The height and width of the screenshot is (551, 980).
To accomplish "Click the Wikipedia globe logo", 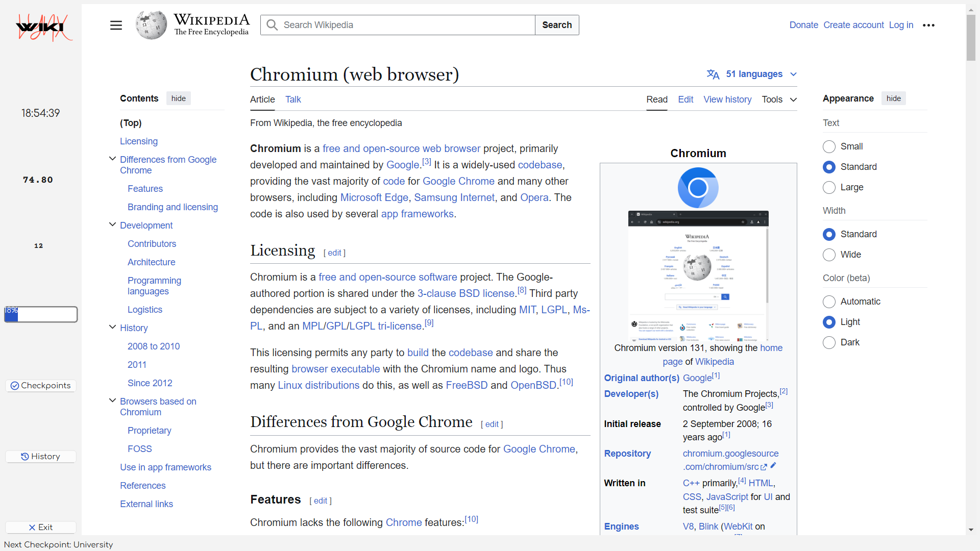I will pyautogui.click(x=151, y=25).
